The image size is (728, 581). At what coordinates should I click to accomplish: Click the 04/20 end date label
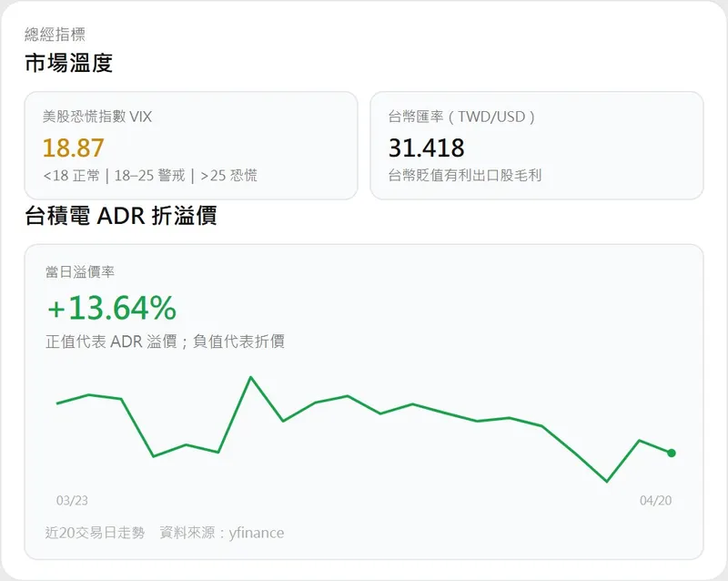(x=655, y=501)
